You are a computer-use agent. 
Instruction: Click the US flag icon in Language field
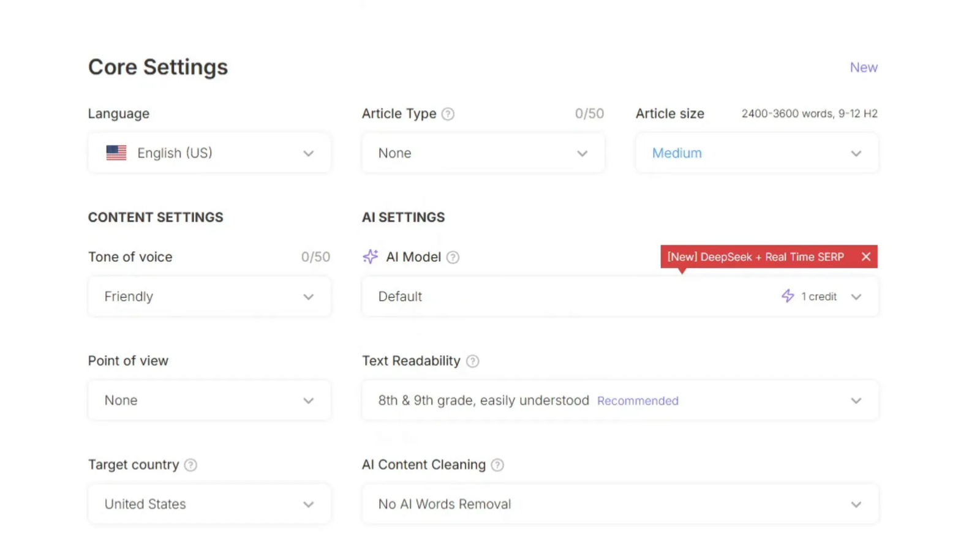(116, 153)
